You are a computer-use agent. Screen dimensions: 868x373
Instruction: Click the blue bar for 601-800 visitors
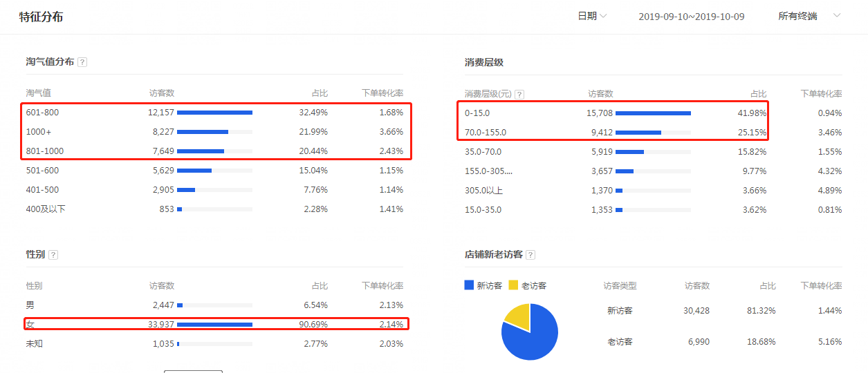click(214, 113)
